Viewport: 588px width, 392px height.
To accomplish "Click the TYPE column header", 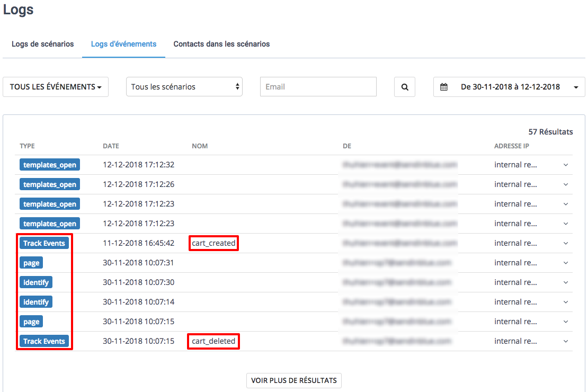I will (x=28, y=146).
